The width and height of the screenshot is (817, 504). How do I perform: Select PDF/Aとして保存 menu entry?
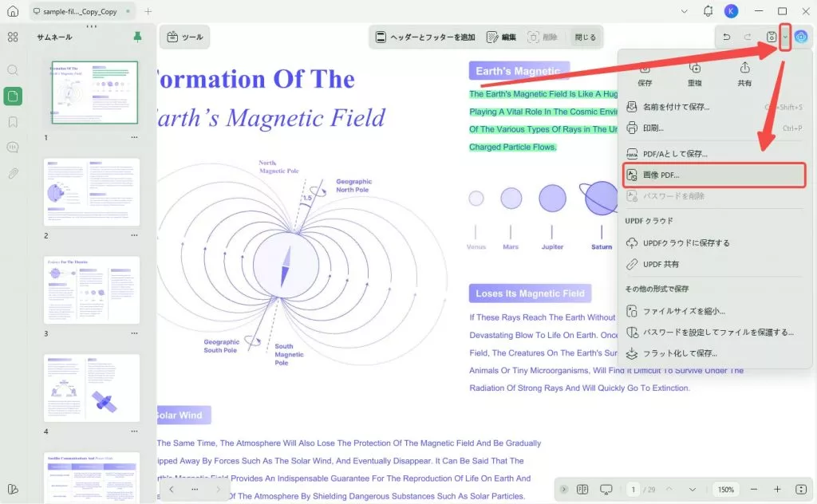click(x=714, y=154)
